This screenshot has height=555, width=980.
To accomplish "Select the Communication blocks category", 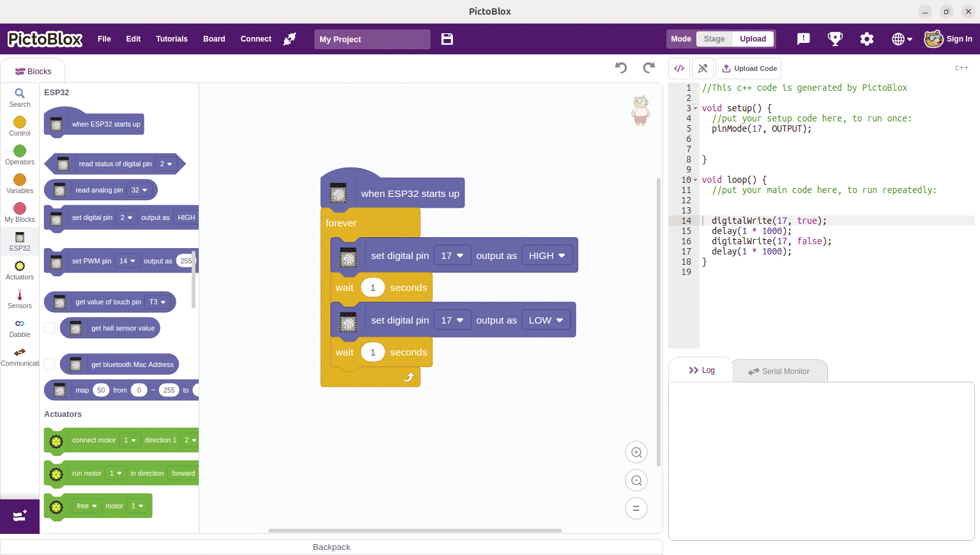I will click(x=20, y=357).
